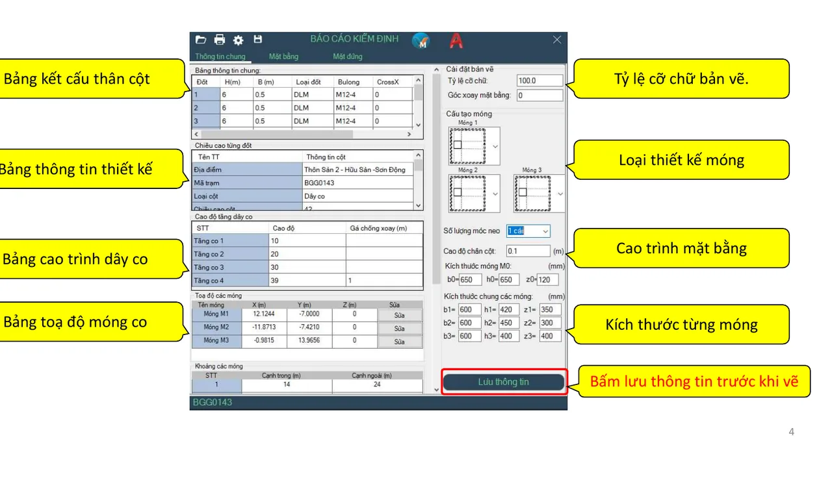Click Sửa for Móng M2

[399, 328]
